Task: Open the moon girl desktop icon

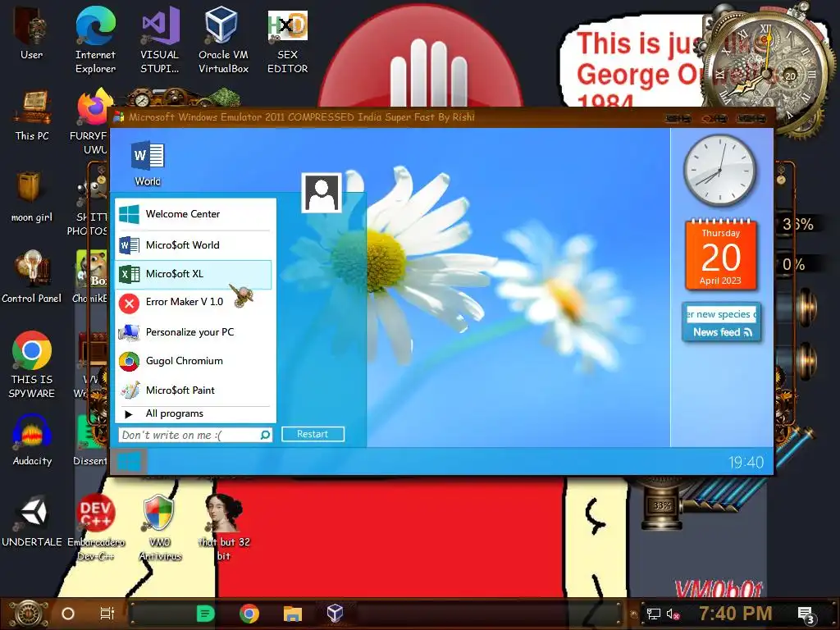Action: pyautogui.click(x=32, y=197)
